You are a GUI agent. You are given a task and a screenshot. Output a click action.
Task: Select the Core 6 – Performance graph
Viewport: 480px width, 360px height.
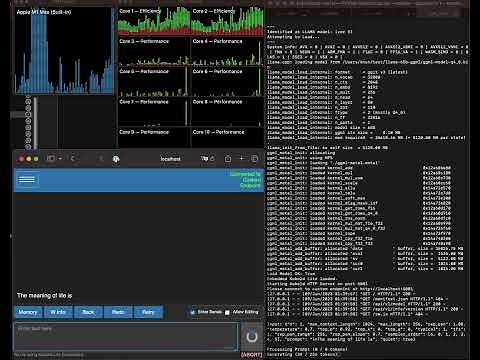click(x=228, y=82)
